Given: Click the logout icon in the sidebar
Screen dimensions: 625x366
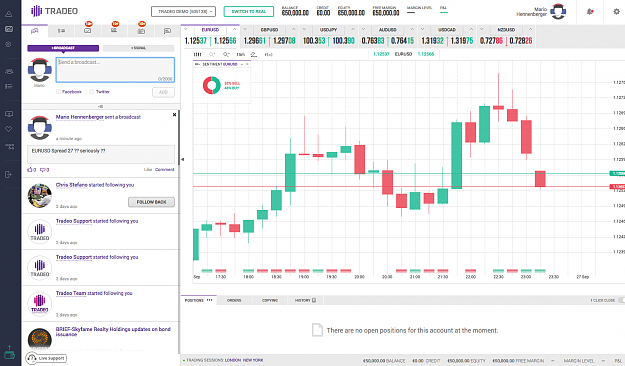Looking at the screenshot, I should click(8, 174).
